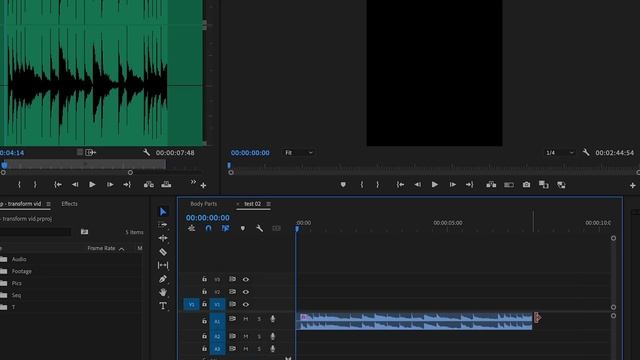Click the timeline playhead at 00:00
Image resolution: width=640 pixels, height=360 pixels.
[297, 229]
